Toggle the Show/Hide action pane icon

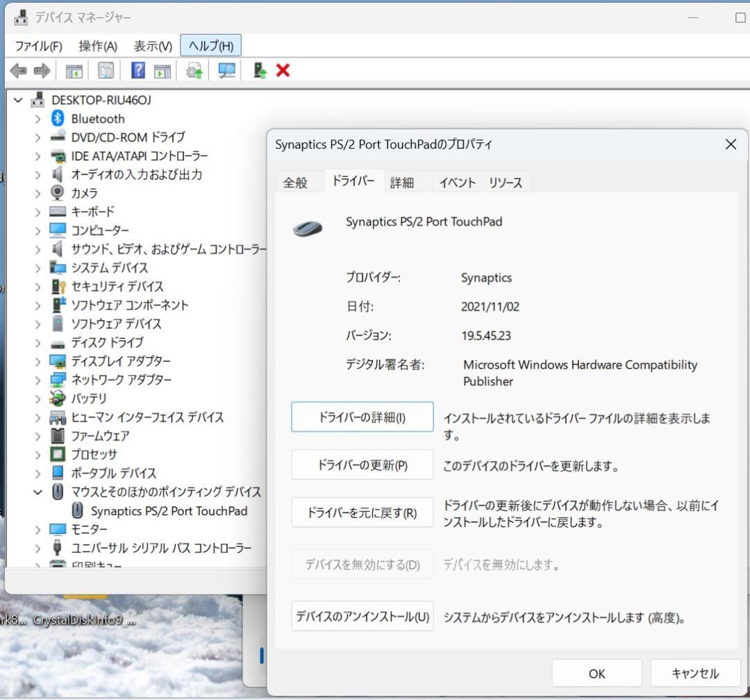point(164,70)
